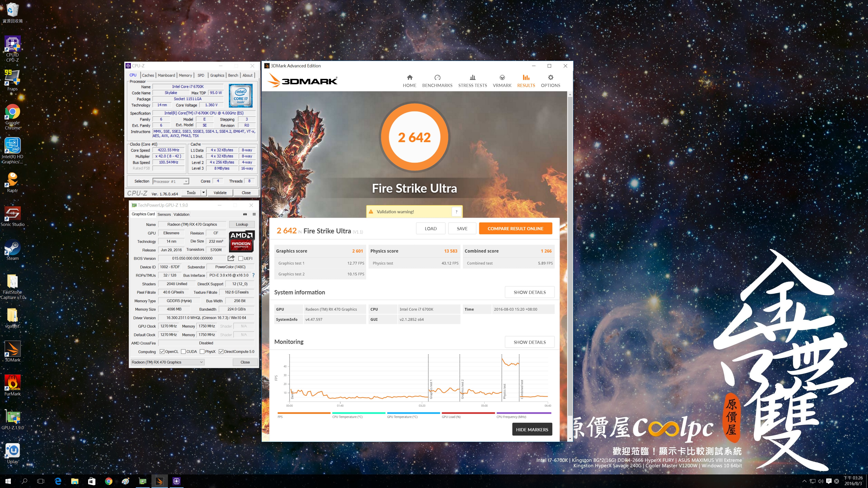Open the 3DMark OPTIONS gear

click(550, 81)
